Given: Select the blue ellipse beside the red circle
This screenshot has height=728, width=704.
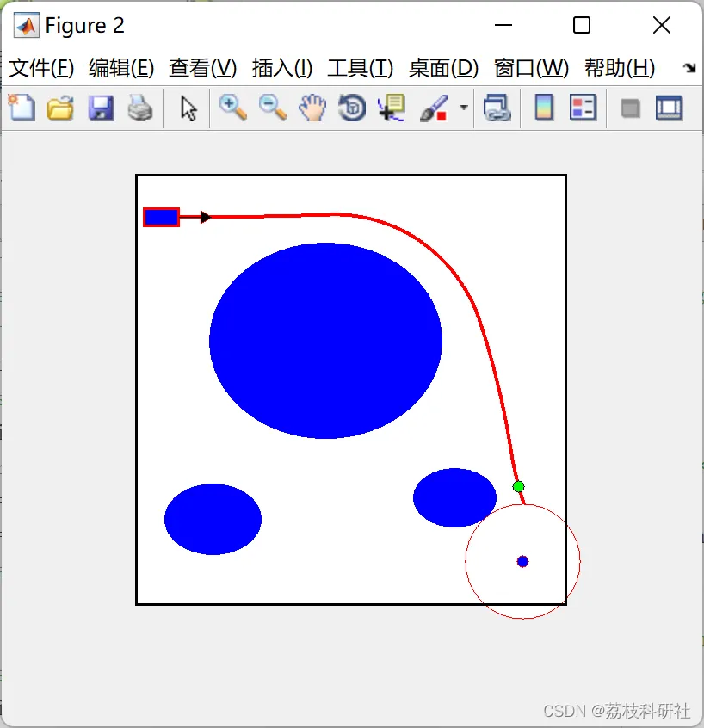Looking at the screenshot, I should pyautogui.click(x=454, y=497).
